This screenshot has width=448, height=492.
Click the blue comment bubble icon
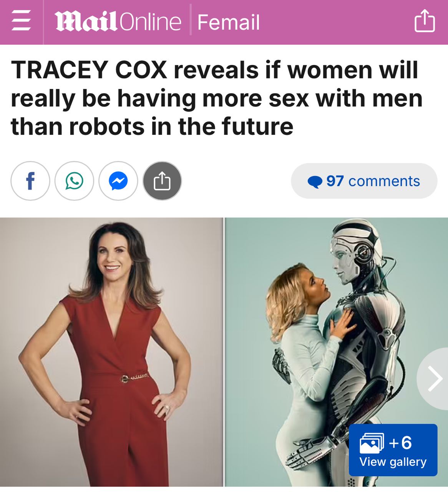[315, 182]
